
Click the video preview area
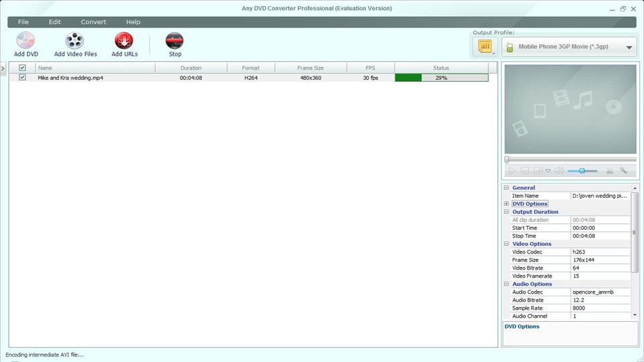click(570, 109)
